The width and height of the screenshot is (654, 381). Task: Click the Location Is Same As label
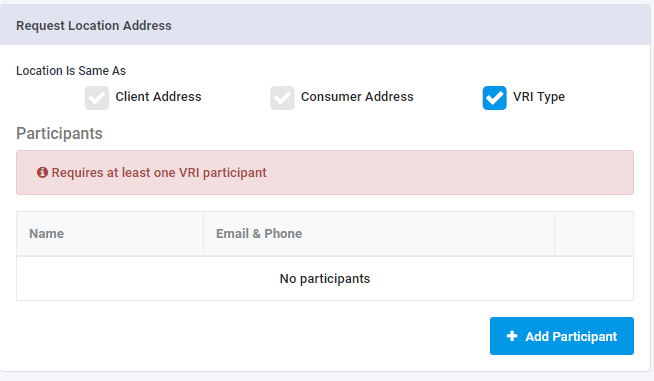coord(71,71)
